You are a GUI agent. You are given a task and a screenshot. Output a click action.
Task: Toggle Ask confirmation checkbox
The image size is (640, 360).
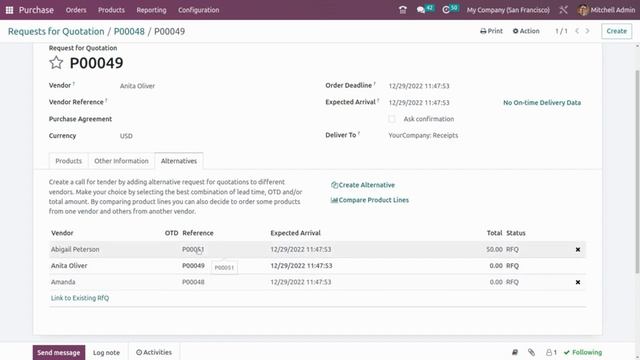pos(392,119)
